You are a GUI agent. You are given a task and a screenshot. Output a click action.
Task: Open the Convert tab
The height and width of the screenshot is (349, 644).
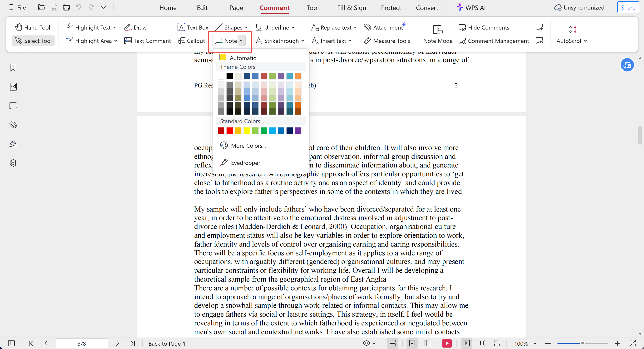427,8
